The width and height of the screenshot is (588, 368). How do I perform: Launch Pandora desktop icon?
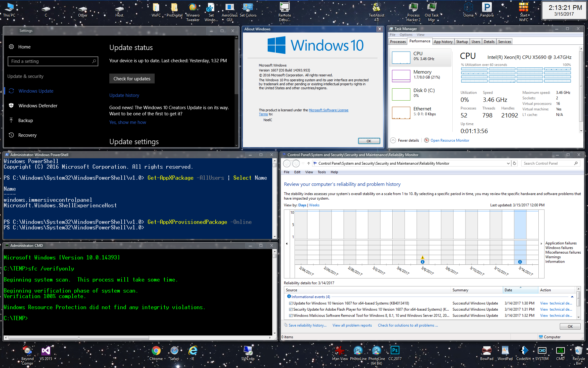pos(487,10)
